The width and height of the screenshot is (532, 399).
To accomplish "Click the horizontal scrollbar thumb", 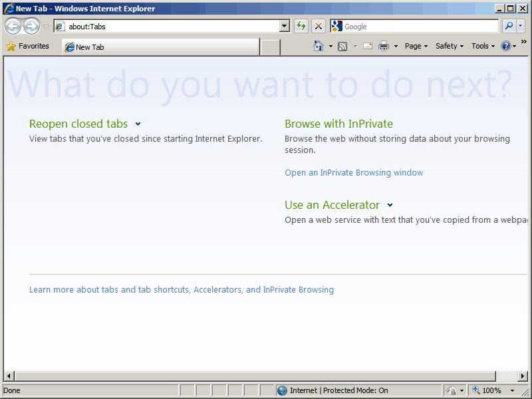I will click(255, 376).
